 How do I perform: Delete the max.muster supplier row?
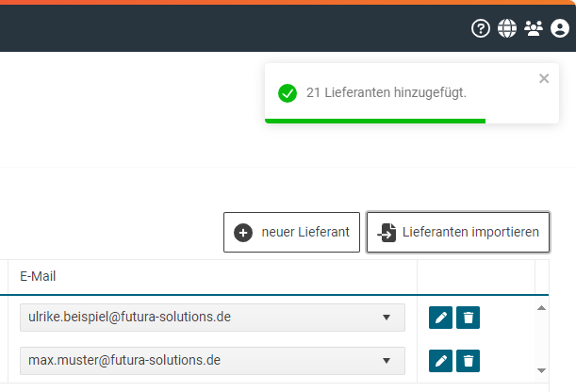coord(468,360)
